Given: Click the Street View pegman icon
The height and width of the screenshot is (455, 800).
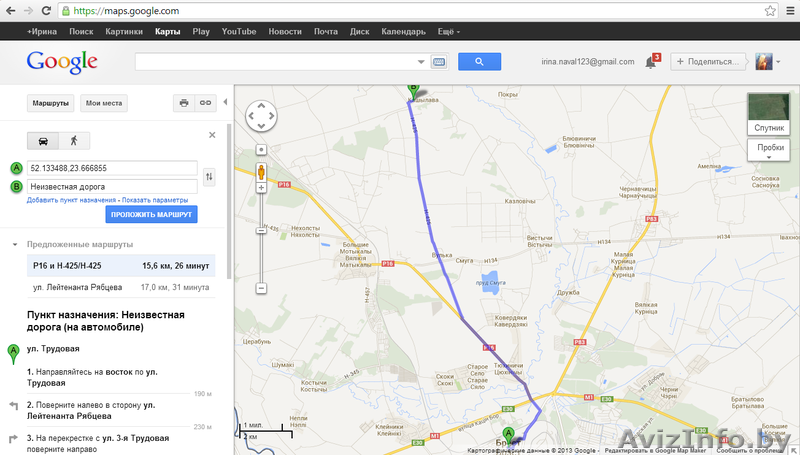Looking at the screenshot, I should [261, 171].
